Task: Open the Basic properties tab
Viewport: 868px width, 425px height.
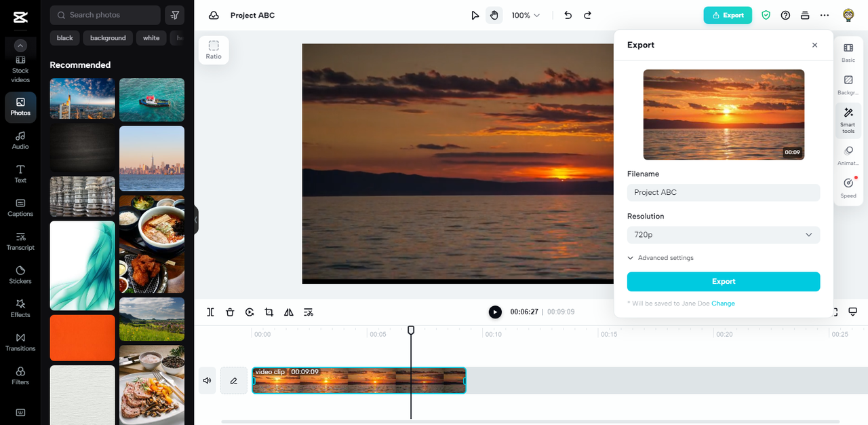Action: pyautogui.click(x=848, y=53)
